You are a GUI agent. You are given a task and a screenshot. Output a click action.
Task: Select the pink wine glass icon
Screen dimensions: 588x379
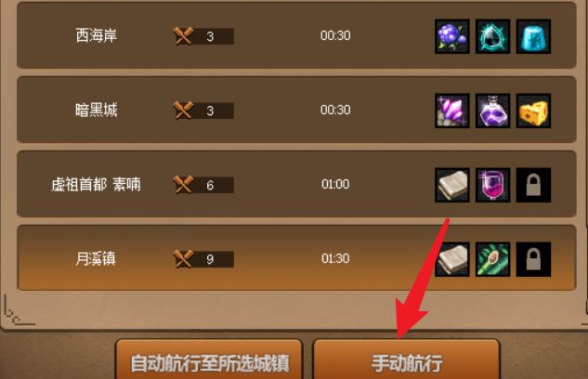pos(492,185)
